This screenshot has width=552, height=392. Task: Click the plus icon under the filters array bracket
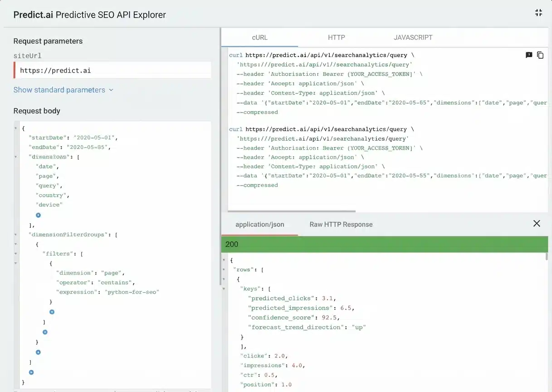(x=45, y=332)
